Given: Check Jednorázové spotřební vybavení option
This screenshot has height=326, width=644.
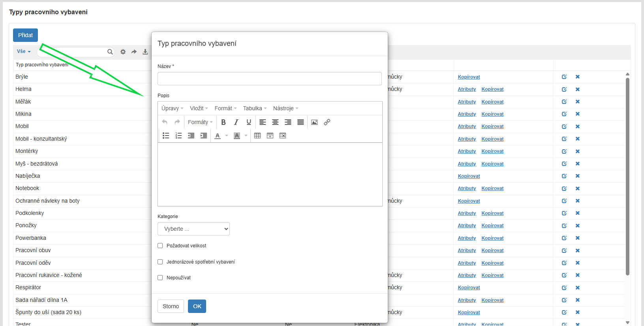Looking at the screenshot, I should [160, 262].
